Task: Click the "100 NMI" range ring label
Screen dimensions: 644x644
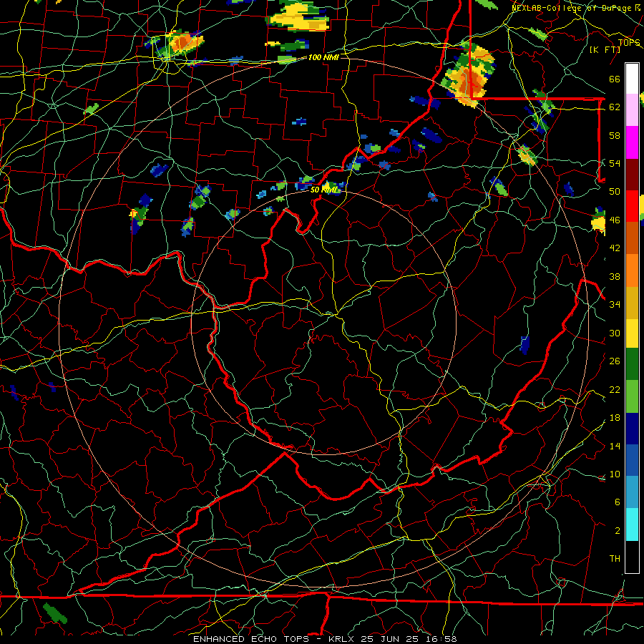Action: point(323,57)
